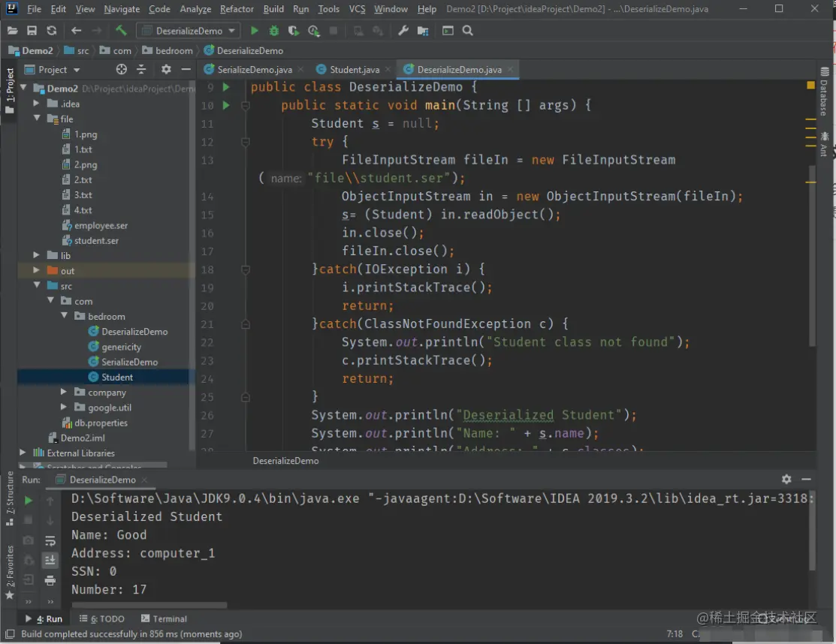
Task: Hide the Run panel with minus icon
Action: (x=806, y=480)
